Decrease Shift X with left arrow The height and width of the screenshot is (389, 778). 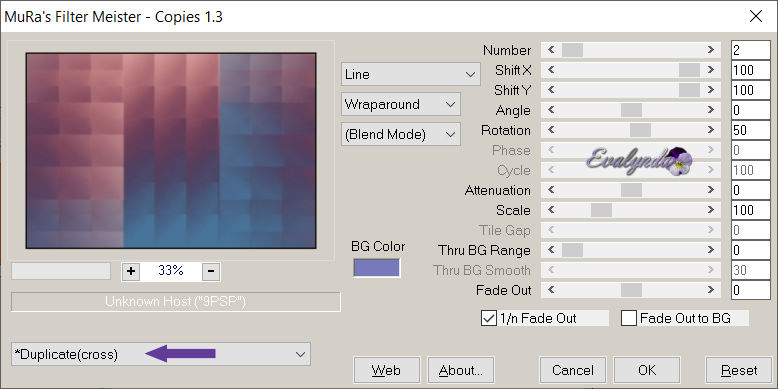551,69
